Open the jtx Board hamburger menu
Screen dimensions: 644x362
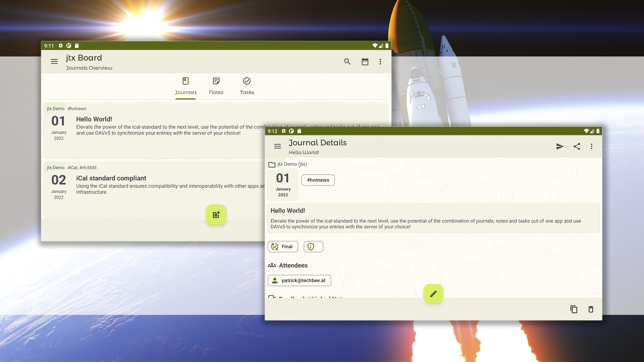coord(54,62)
